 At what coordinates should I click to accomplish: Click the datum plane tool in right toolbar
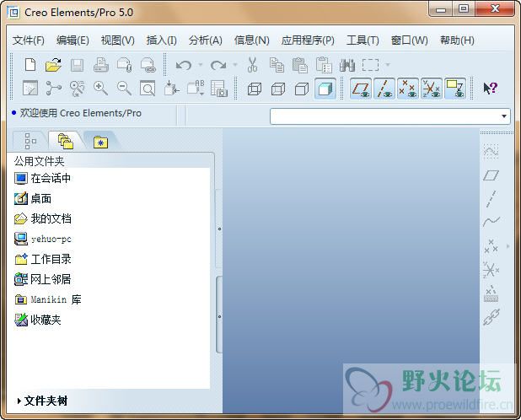[491, 175]
